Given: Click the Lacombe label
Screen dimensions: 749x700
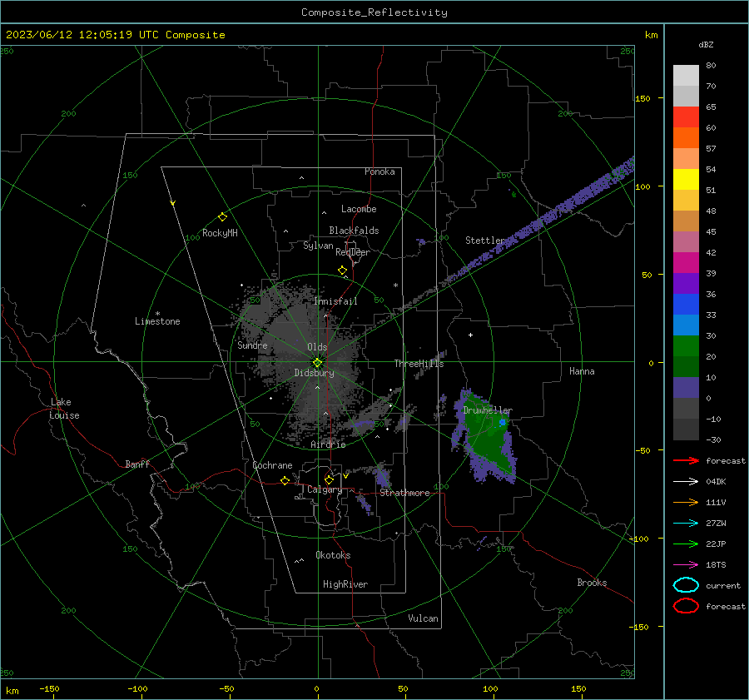Looking at the screenshot, I should [x=359, y=209].
